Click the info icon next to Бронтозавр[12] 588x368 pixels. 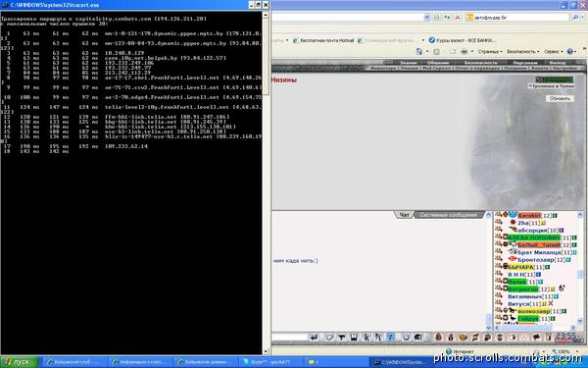click(568, 259)
